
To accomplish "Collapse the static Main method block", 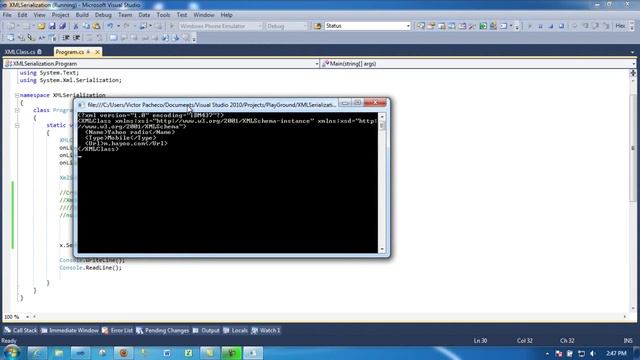I will (x=17, y=125).
